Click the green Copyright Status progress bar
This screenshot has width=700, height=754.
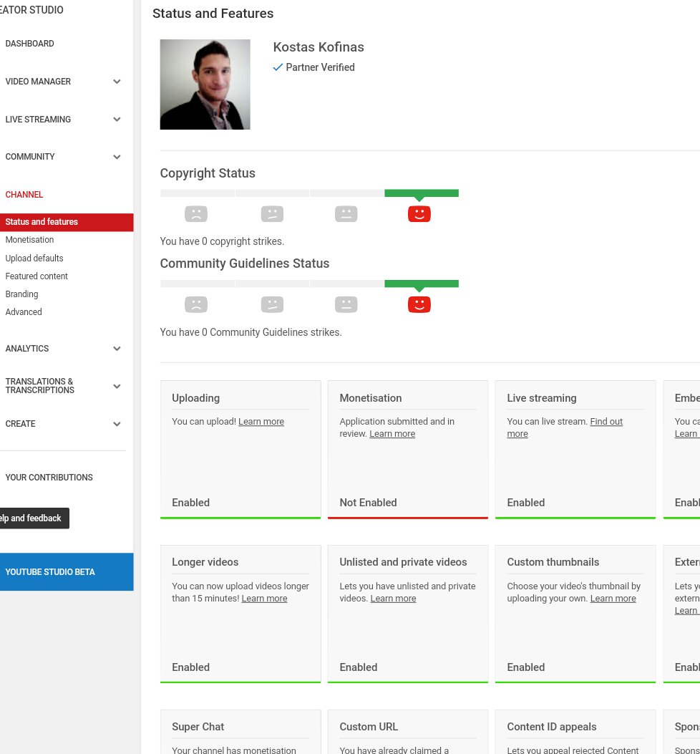[x=422, y=193]
